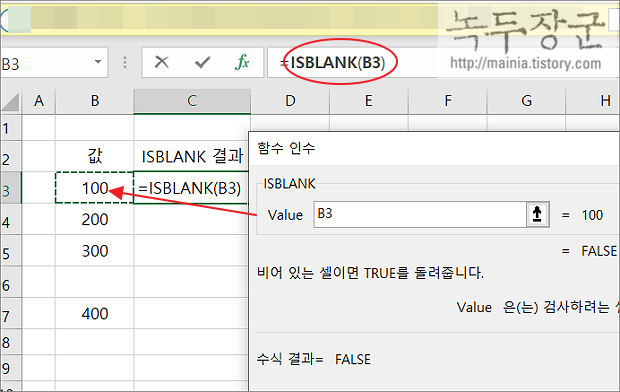Collapse dialog using Value range selector icon
620x392 pixels.
(537, 214)
